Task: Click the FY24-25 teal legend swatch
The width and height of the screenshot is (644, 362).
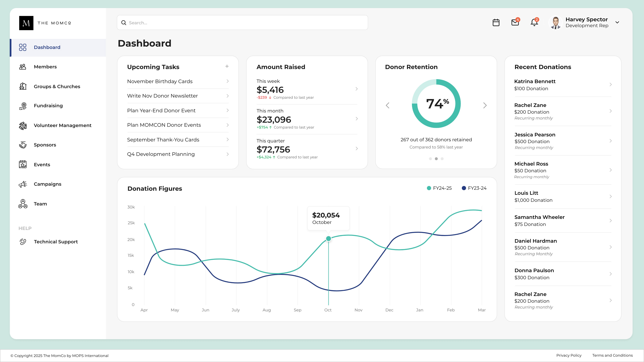Action: 429,188
